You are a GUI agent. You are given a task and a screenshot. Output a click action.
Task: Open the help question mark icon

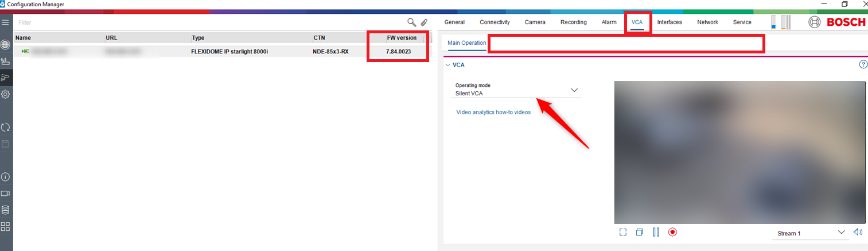click(863, 64)
